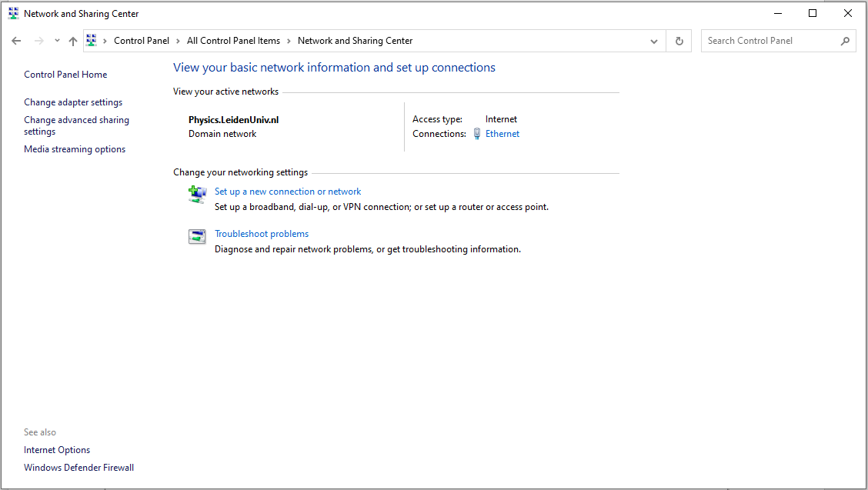Viewport: 868px width, 490px height.
Task: Click the Ethernet plug icon
Action: coord(477,134)
